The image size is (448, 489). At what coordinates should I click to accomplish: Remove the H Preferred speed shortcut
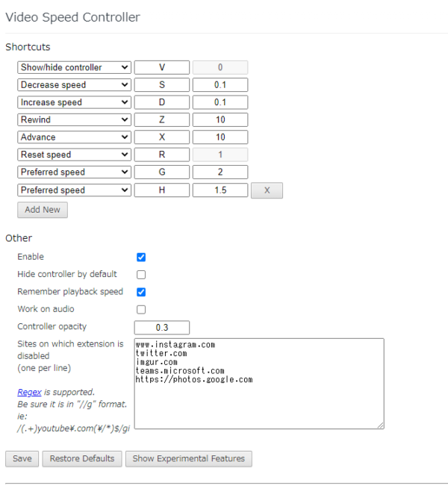point(267,190)
